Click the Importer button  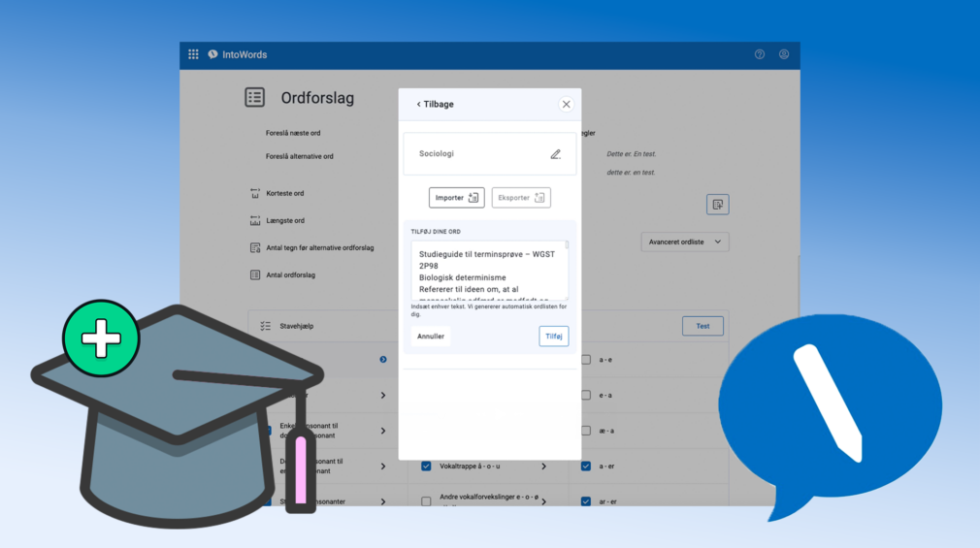pyautogui.click(x=457, y=198)
